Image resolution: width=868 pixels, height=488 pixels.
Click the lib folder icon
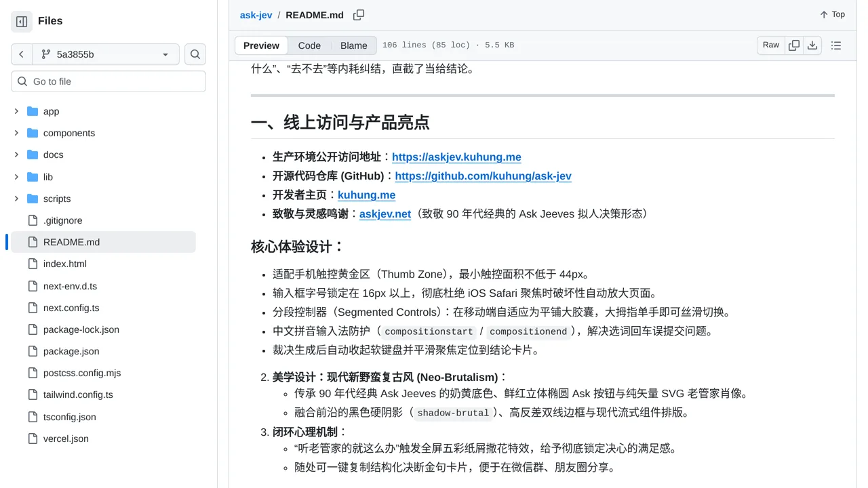coord(33,177)
